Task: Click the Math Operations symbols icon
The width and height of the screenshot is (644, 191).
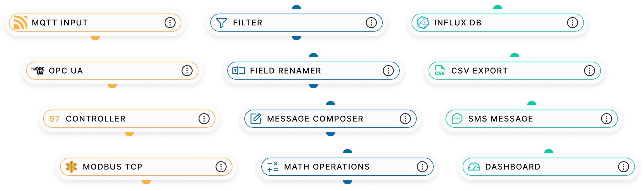Action: [273, 167]
